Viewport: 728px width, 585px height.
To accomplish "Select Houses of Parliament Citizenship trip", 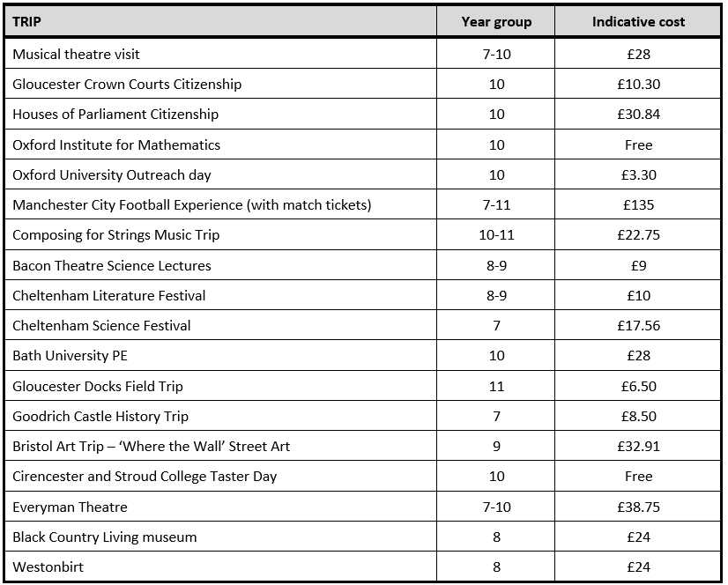I will tap(115, 114).
